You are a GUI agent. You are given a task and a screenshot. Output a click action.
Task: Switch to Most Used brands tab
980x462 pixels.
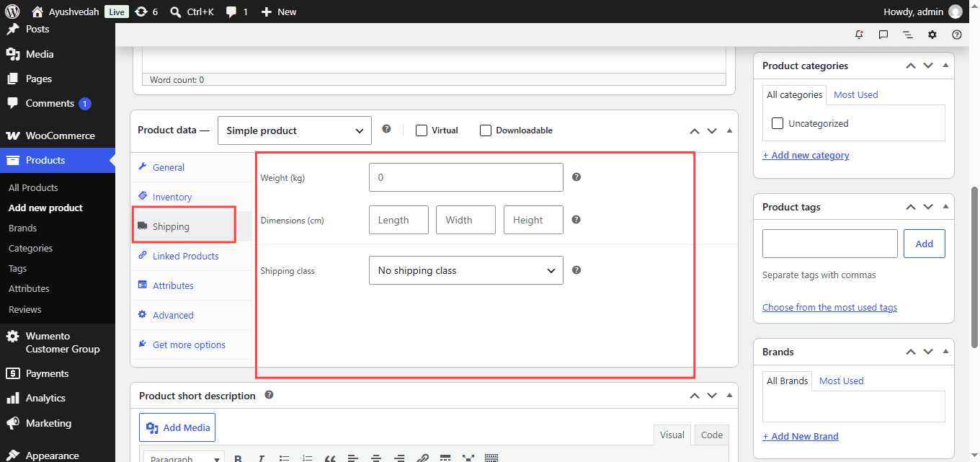click(841, 381)
